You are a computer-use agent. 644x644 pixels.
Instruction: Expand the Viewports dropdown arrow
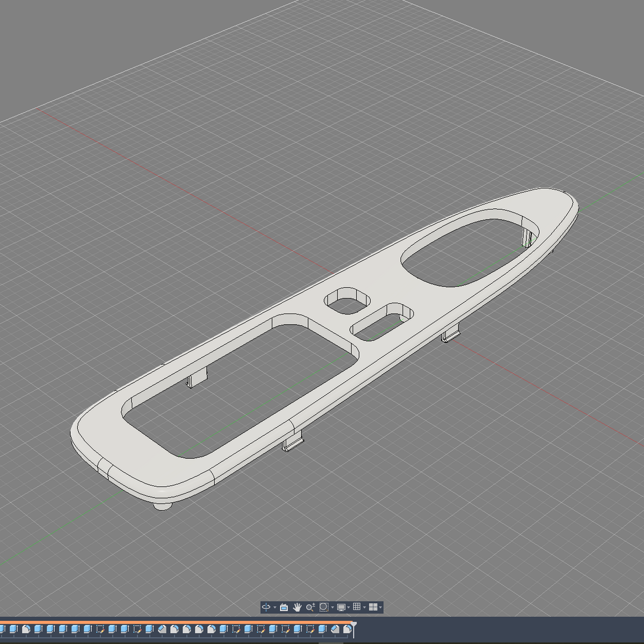pyautogui.click(x=380, y=608)
